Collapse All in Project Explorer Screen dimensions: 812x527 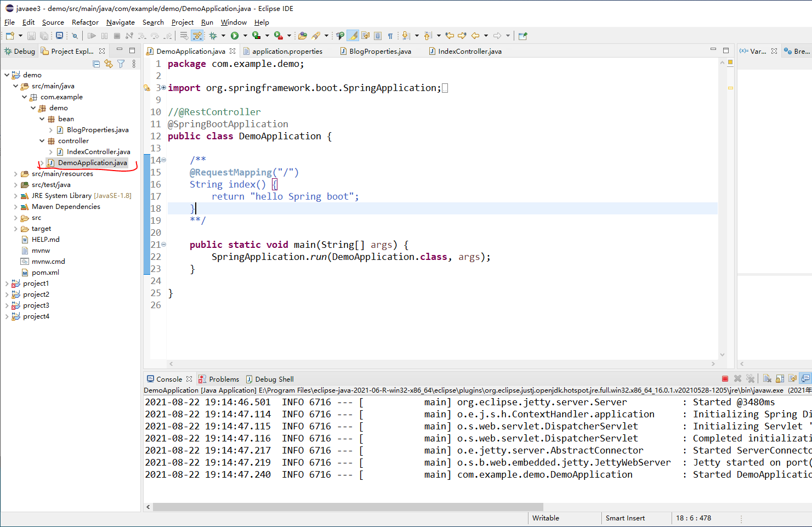coord(96,64)
